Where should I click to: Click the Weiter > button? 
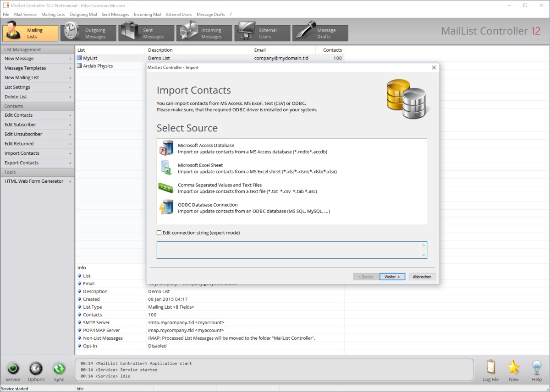pyautogui.click(x=392, y=277)
